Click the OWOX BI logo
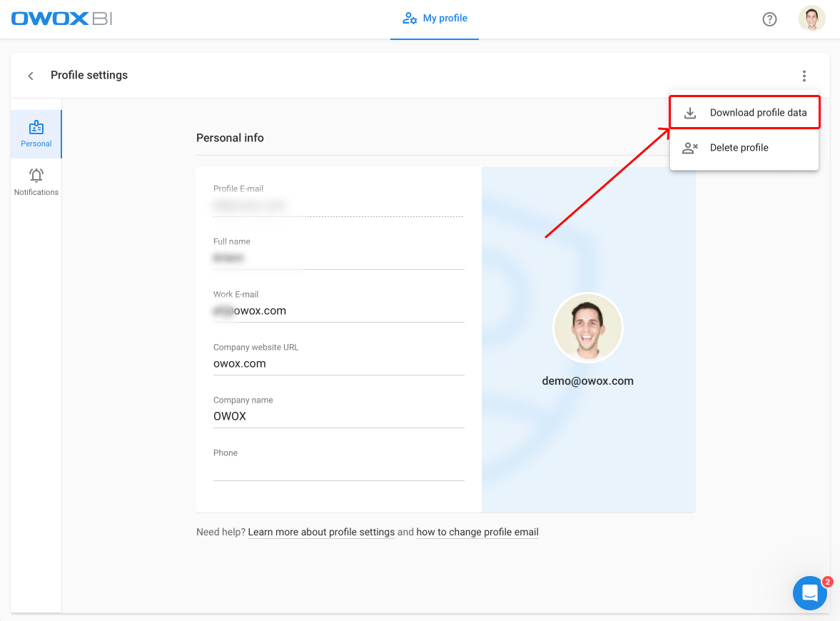This screenshot has width=840, height=621. pos(61,19)
